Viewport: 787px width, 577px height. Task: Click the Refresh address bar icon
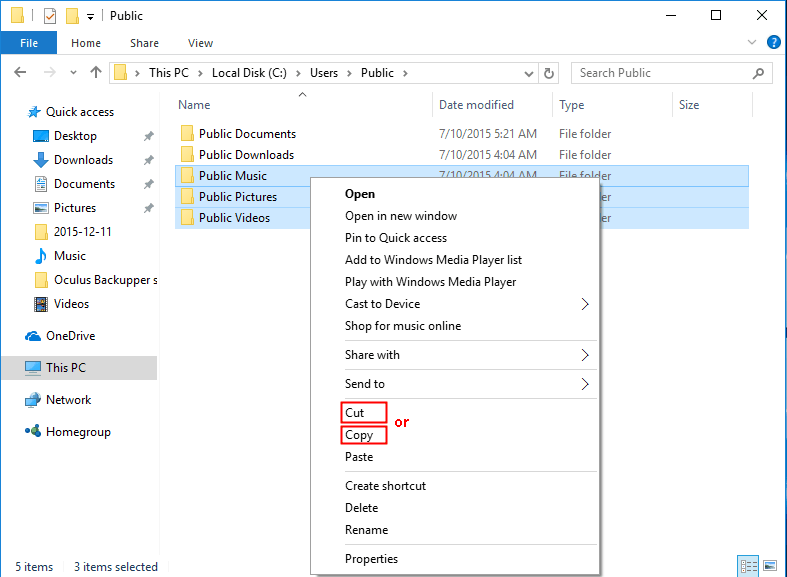click(x=548, y=73)
